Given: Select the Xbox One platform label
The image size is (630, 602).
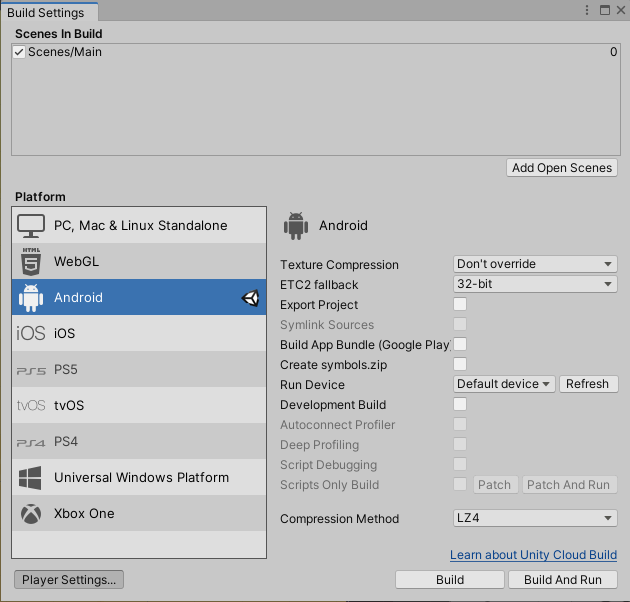Looking at the screenshot, I should (x=84, y=514).
